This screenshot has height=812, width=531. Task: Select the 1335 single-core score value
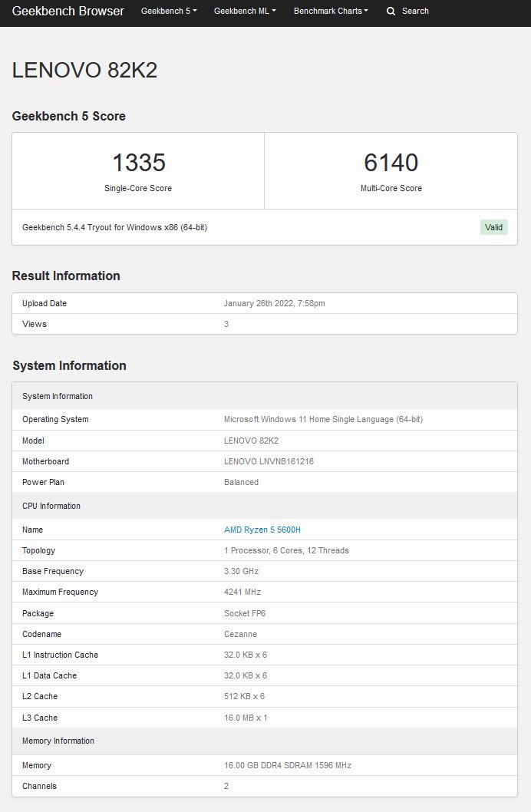(139, 163)
